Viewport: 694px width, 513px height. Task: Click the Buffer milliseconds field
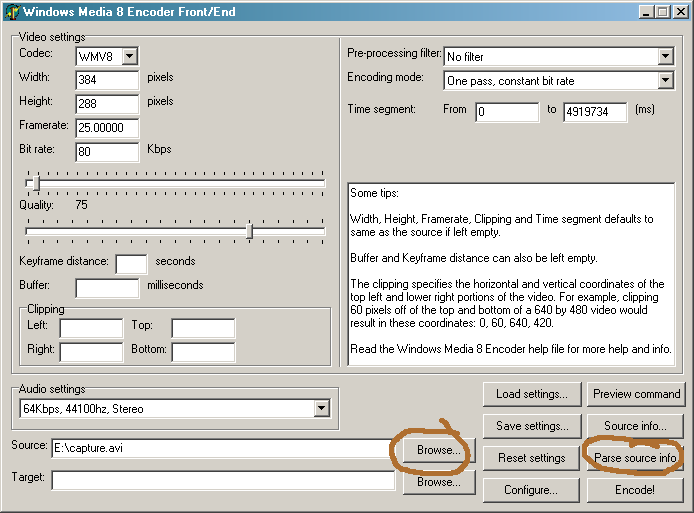pyautogui.click(x=107, y=288)
